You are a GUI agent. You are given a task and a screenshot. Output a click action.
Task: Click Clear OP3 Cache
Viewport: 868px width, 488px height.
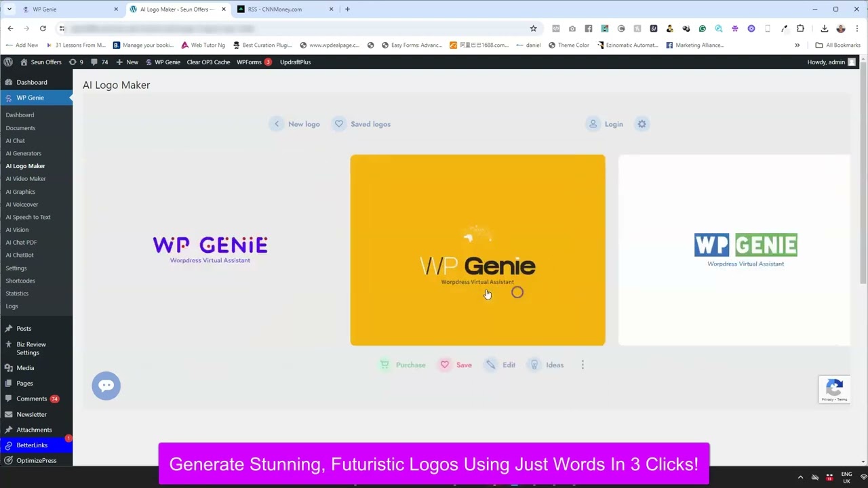pyautogui.click(x=208, y=62)
